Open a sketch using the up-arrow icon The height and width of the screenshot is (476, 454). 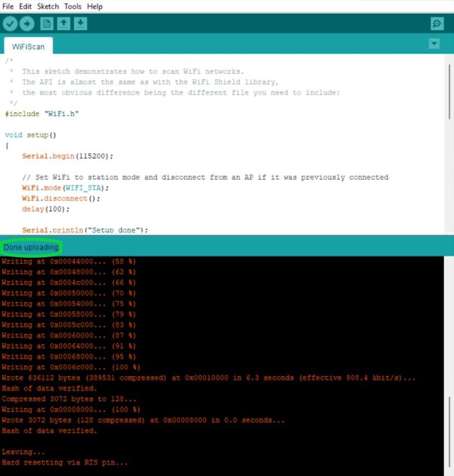(x=64, y=24)
